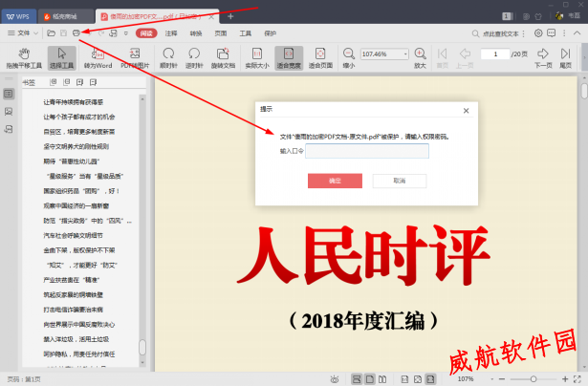
Task: Open bookmark 产业扶贫贵在"精准"
Action: tap(72, 280)
